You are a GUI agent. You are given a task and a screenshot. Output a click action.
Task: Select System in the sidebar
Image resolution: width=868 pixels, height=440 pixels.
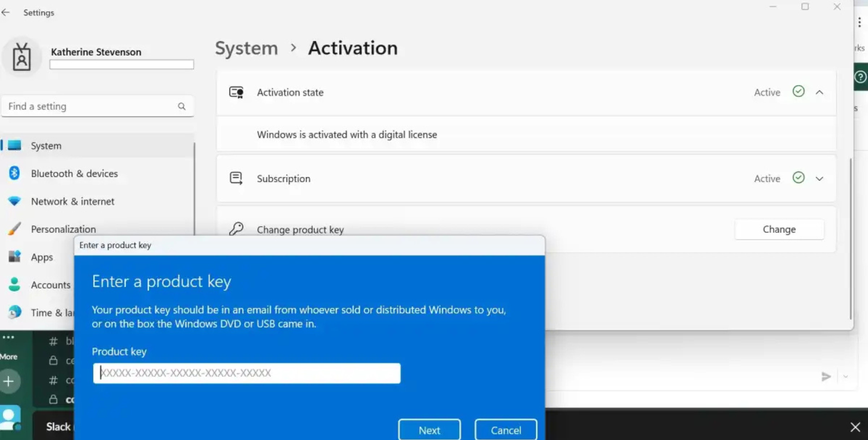(46, 146)
